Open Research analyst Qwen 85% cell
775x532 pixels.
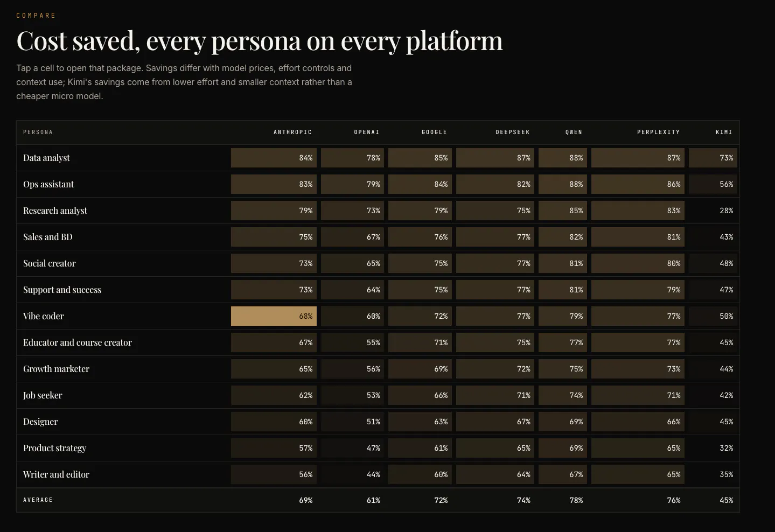point(563,211)
